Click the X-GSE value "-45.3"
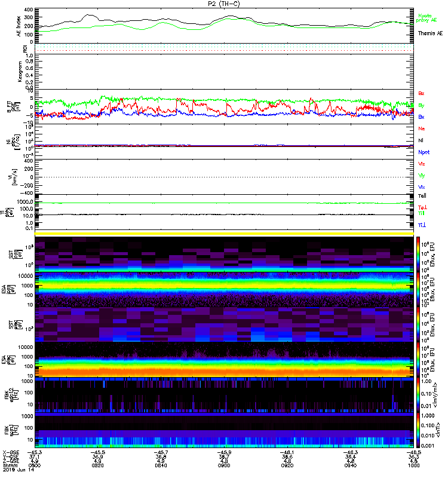The height and width of the screenshot is (478, 448). tap(35, 452)
